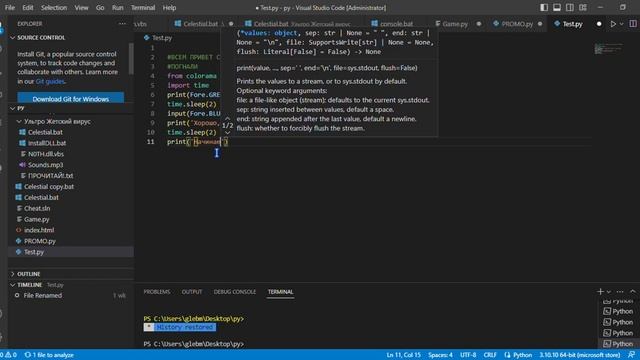Open terminal panel more actions
The image size is (640, 360).
tap(620, 292)
